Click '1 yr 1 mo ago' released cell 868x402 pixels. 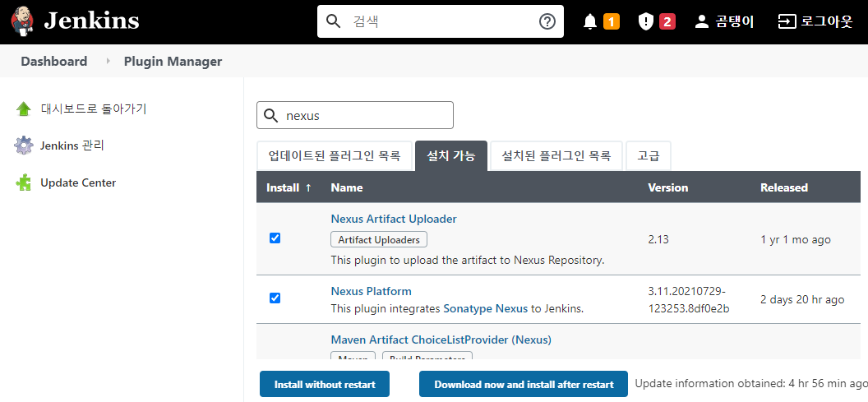[x=796, y=240]
